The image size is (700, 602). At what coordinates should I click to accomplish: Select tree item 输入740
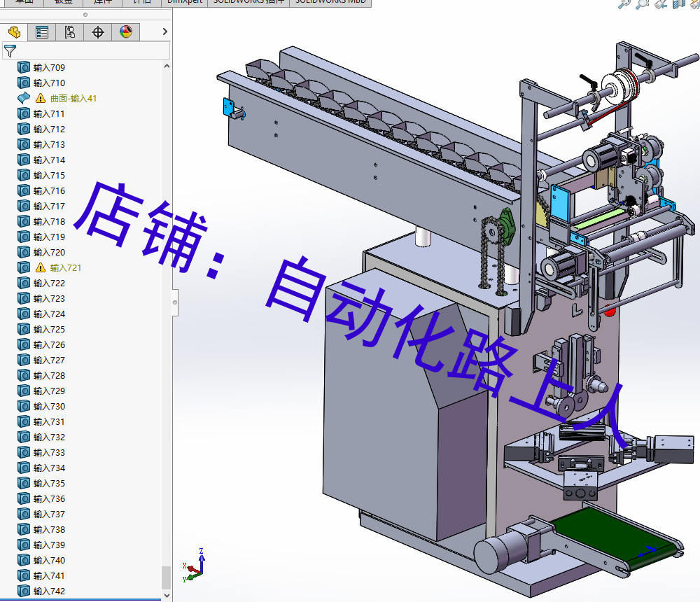tap(49, 561)
